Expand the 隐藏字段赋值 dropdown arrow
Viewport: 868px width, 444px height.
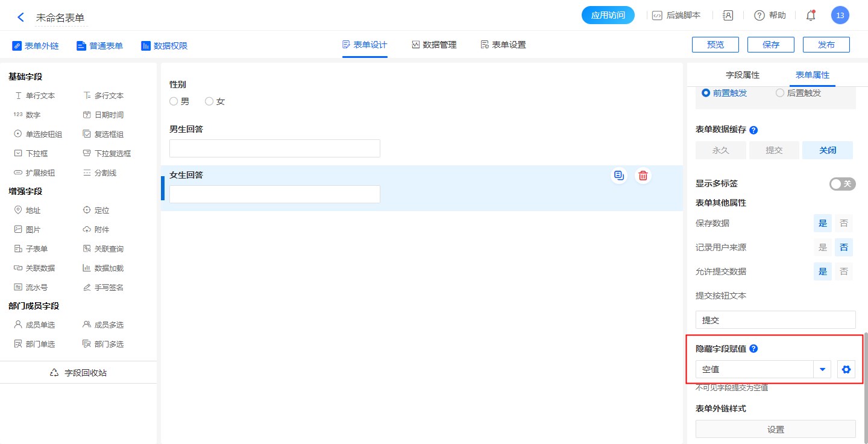(x=822, y=369)
